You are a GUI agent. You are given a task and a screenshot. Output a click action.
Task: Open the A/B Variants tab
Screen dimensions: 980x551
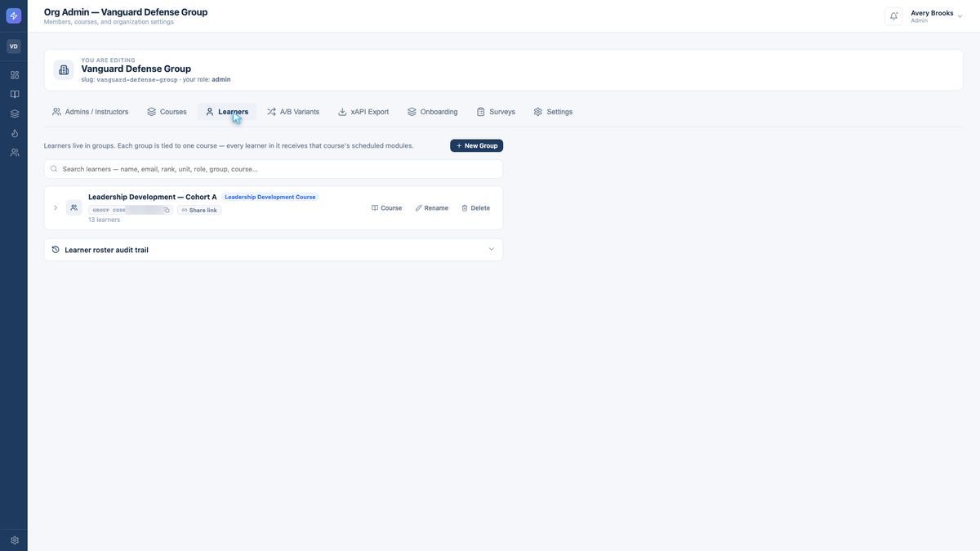click(293, 112)
